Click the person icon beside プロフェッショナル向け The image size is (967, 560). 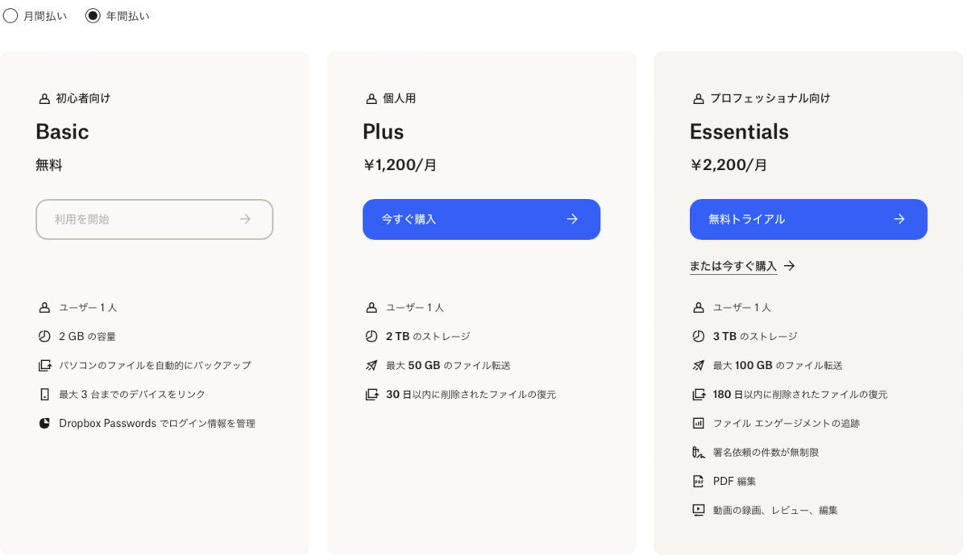[x=699, y=98]
